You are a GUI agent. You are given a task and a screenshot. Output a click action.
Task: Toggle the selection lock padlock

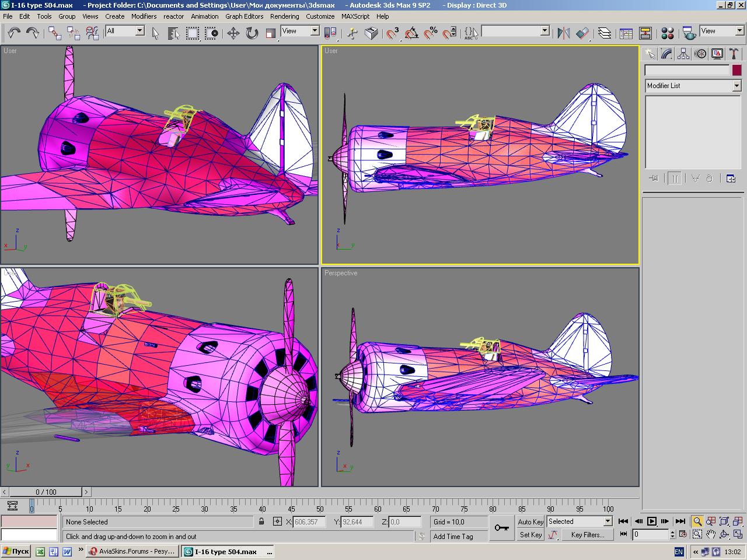(x=261, y=522)
